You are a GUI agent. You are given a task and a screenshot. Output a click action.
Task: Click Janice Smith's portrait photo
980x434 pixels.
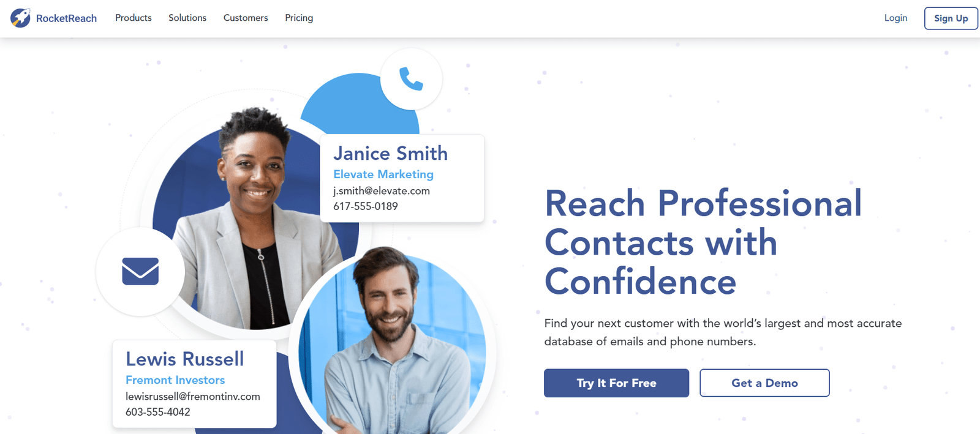(251, 220)
